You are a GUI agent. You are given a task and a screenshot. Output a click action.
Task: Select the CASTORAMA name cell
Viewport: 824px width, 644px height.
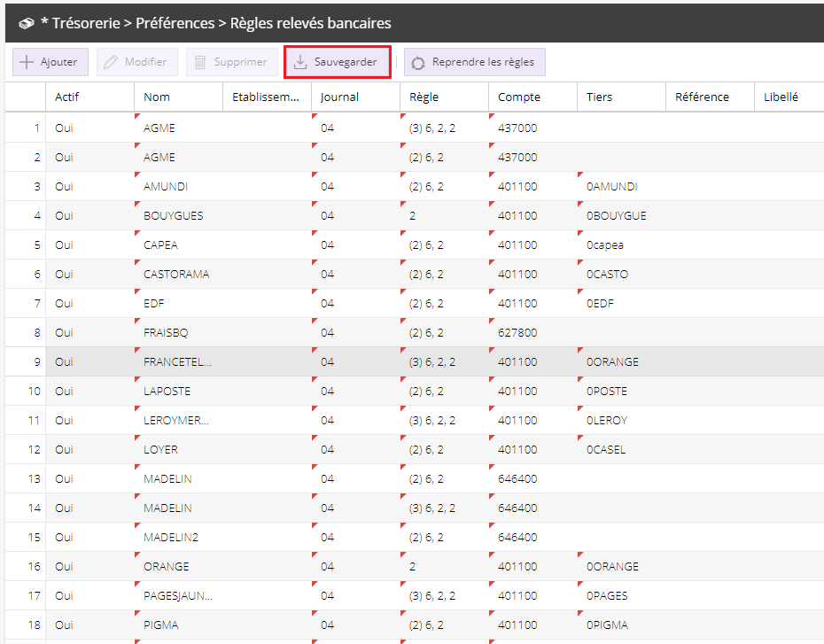coord(179,275)
